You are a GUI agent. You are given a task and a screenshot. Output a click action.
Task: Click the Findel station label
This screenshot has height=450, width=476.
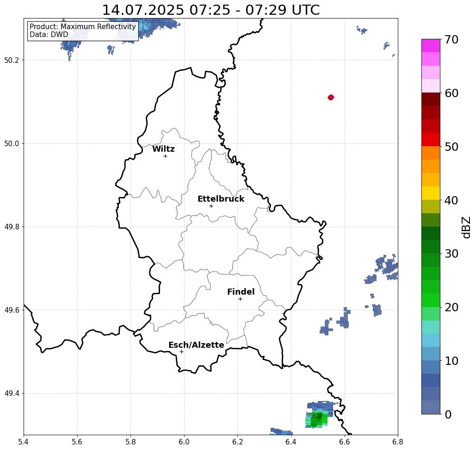241,292
